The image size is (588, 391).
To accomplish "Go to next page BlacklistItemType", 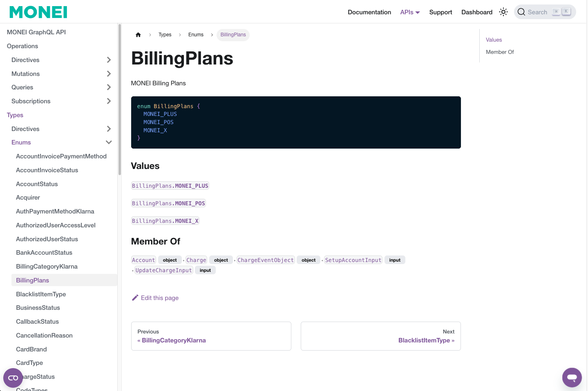I will (380, 336).
